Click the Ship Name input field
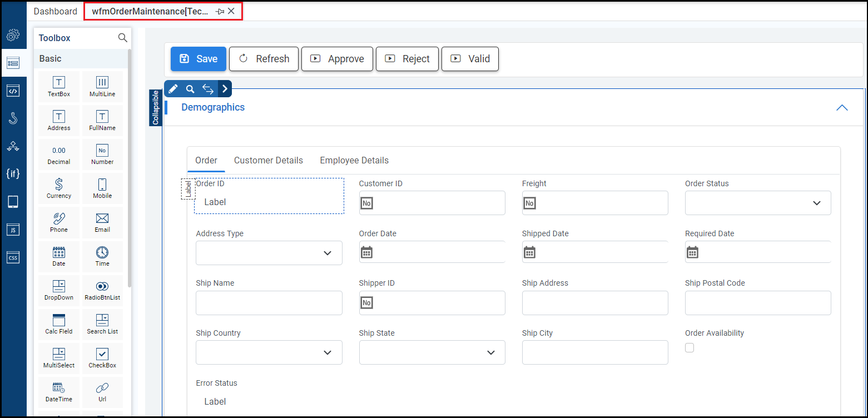 click(x=269, y=303)
